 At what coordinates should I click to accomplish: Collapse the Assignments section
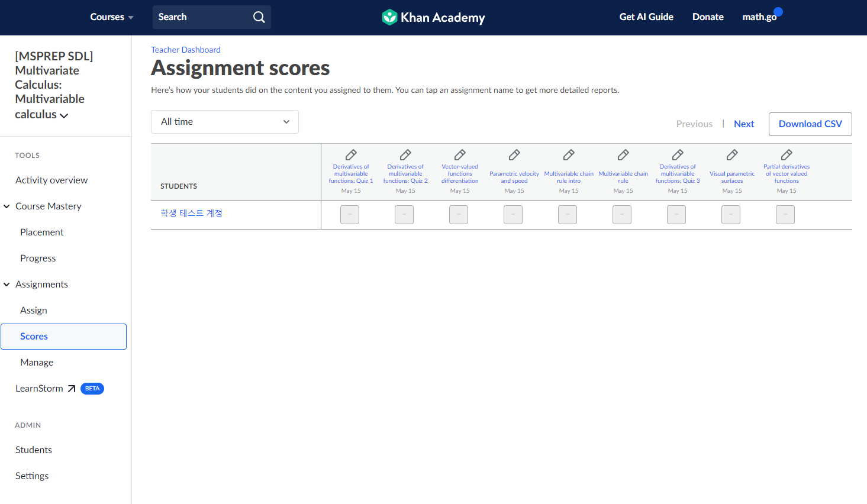pyautogui.click(x=7, y=285)
